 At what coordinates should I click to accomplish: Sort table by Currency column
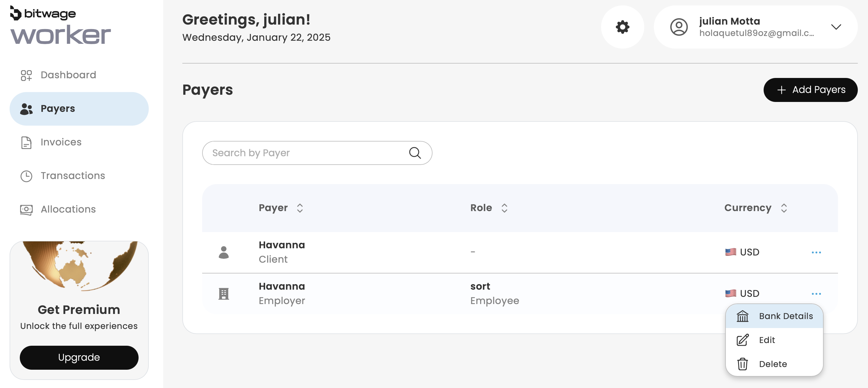(783, 208)
